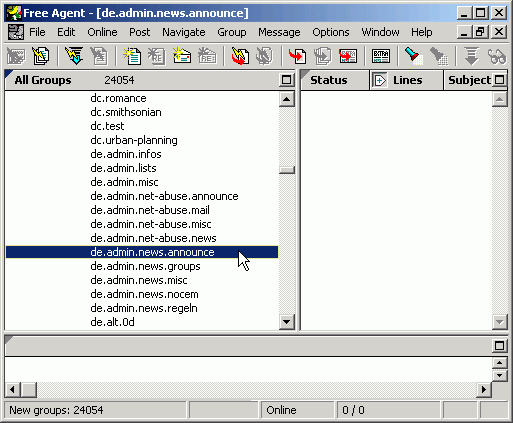Image resolution: width=513 pixels, height=423 pixels.
Task: Click the thread icon beside Lines column
Action: pos(379,80)
